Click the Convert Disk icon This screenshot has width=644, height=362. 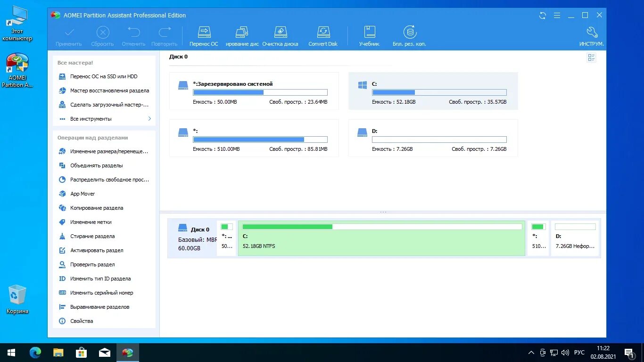pyautogui.click(x=322, y=35)
